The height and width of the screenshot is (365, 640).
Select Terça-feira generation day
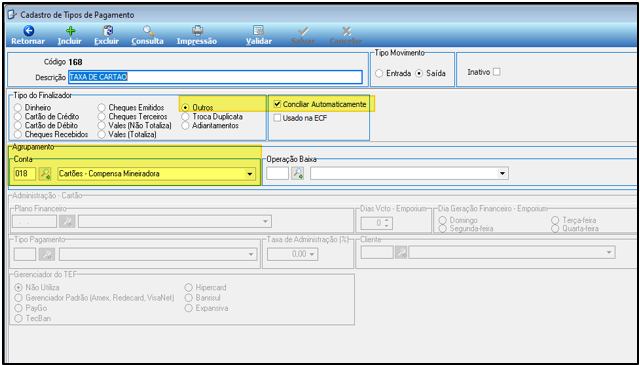tap(555, 220)
